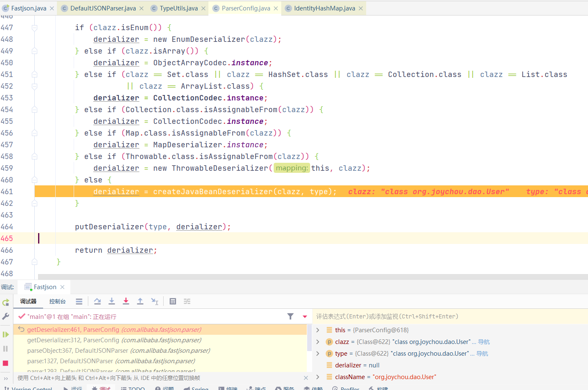Toggle fold marker at line 467
The height and width of the screenshot is (390, 588).
[x=35, y=262]
